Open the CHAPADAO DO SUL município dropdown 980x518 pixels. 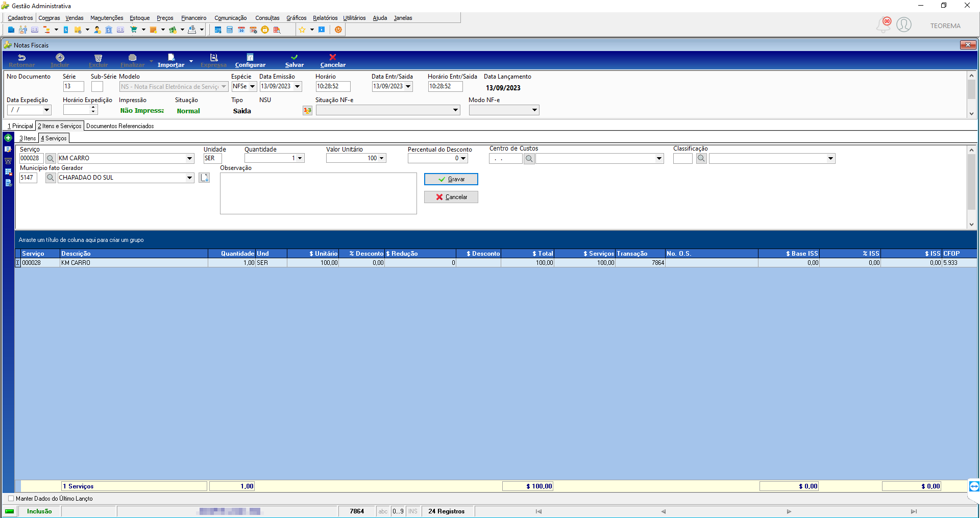click(x=189, y=178)
